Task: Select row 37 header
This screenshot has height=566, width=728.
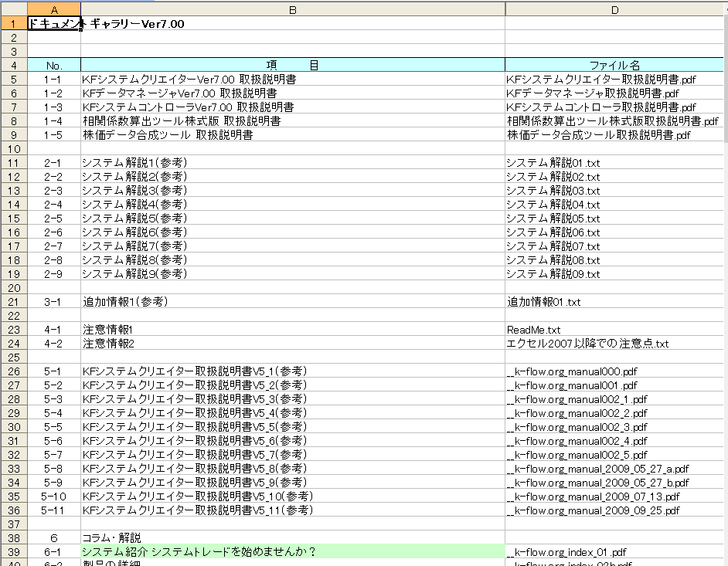Action: click(x=13, y=524)
